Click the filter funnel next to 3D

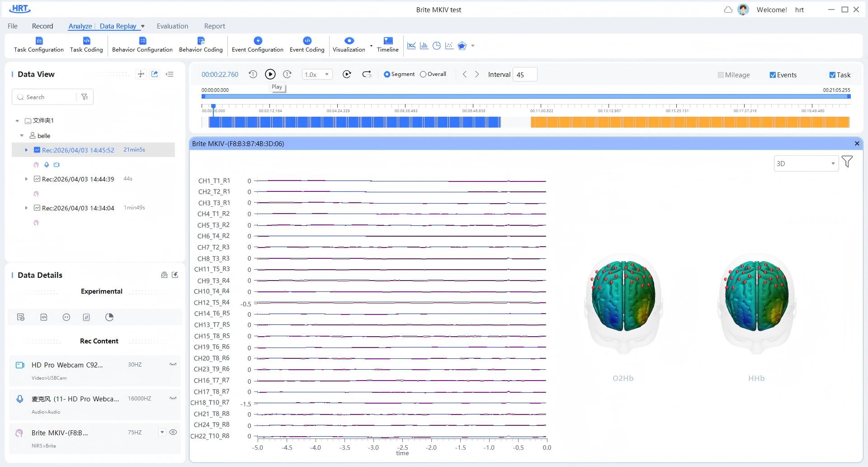point(847,162)
